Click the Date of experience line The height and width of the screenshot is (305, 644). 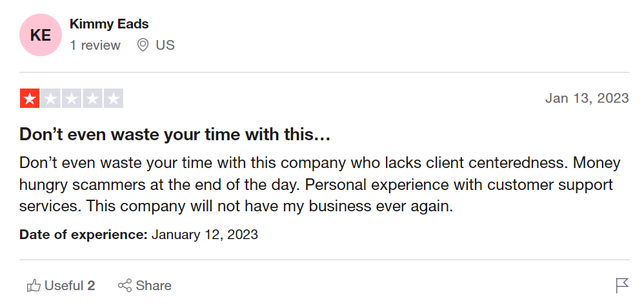tap(138, 235)
